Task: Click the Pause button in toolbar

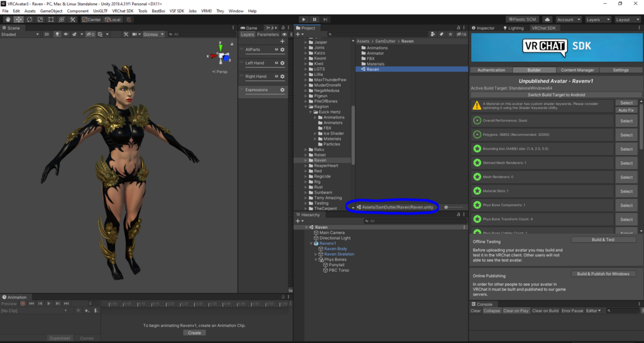Action: tap(315, 19)
